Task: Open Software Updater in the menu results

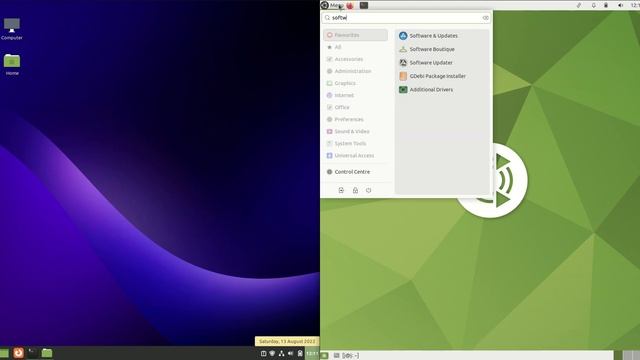Action: (442, 63)
